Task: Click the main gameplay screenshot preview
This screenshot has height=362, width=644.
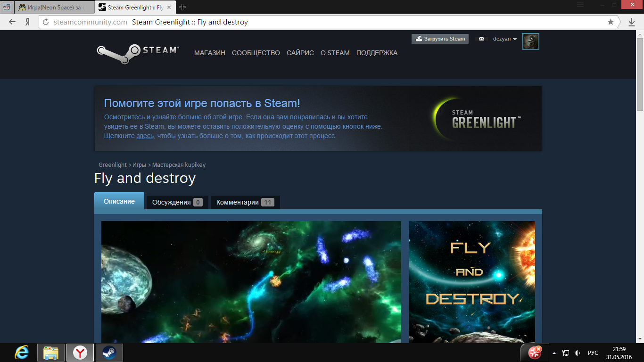Action: point(251,282)
